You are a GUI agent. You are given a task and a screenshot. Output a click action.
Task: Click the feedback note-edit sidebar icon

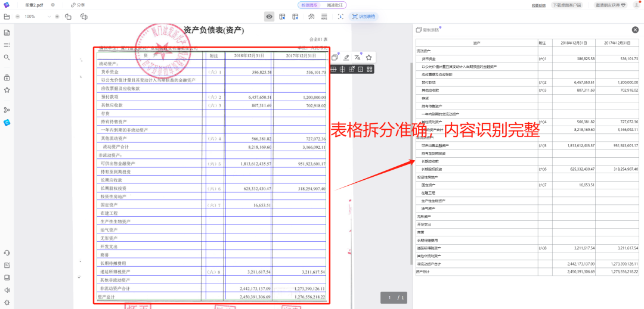(7, 265)
